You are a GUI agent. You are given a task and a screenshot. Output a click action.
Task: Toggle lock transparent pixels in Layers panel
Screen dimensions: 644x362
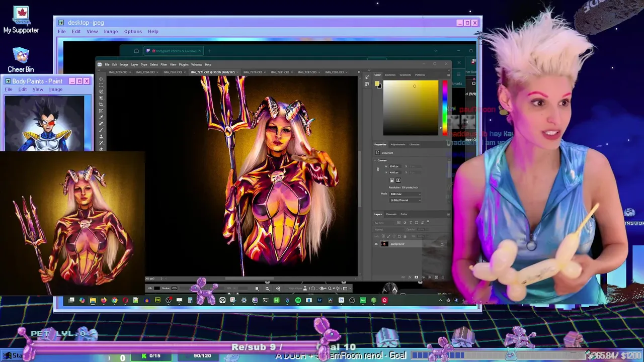(x=383, y=236)
